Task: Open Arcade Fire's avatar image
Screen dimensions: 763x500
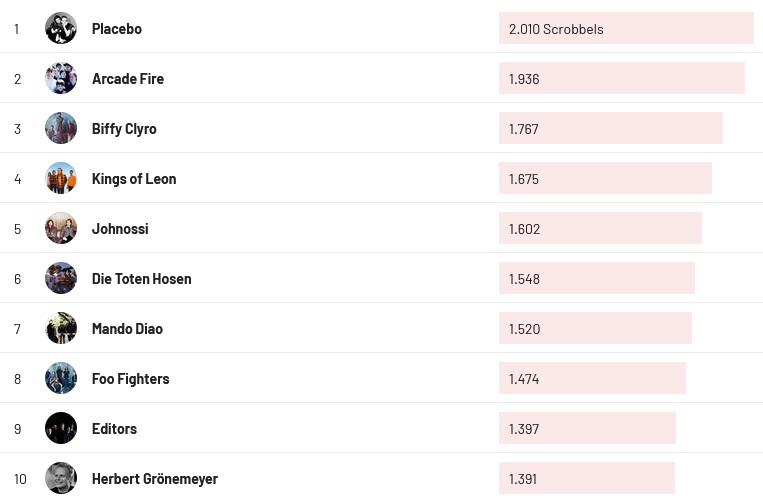Action: tap(61, 78)
